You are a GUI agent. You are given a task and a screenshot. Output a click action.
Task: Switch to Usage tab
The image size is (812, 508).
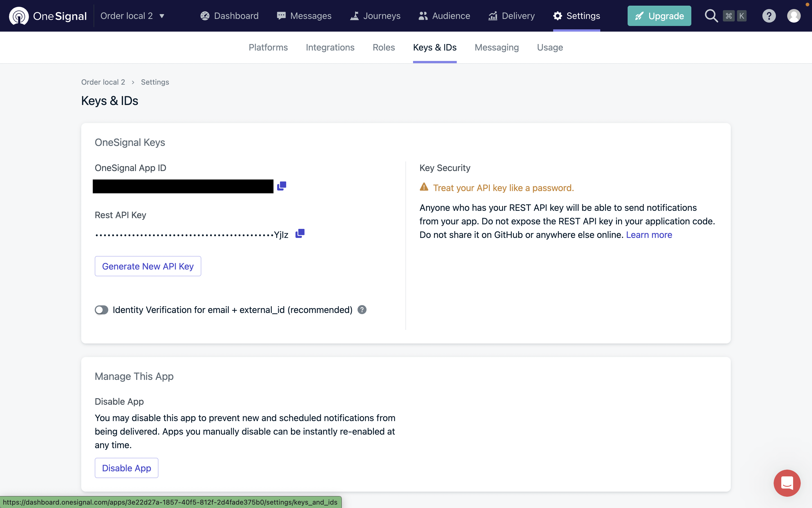coord(550,47)
